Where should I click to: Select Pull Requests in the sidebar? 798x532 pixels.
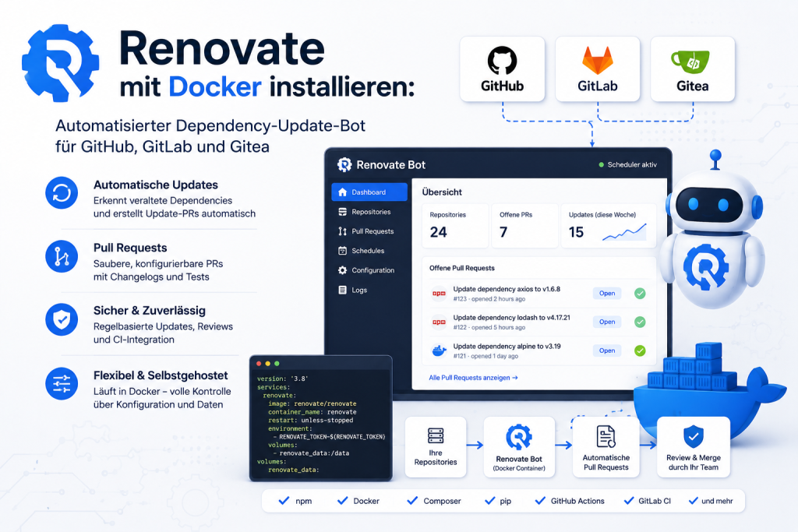point(369,231)
